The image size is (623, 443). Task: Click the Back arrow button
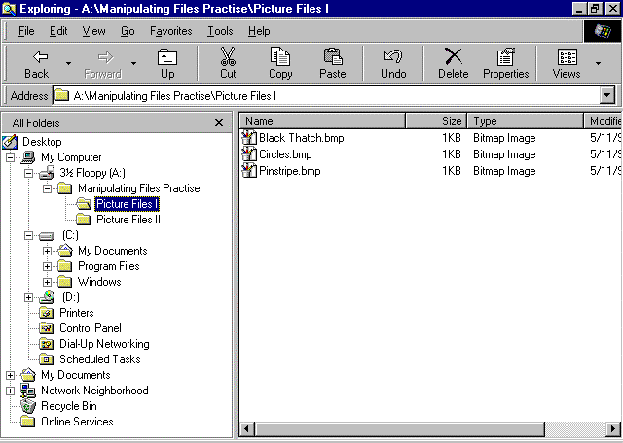coord(36,64)
